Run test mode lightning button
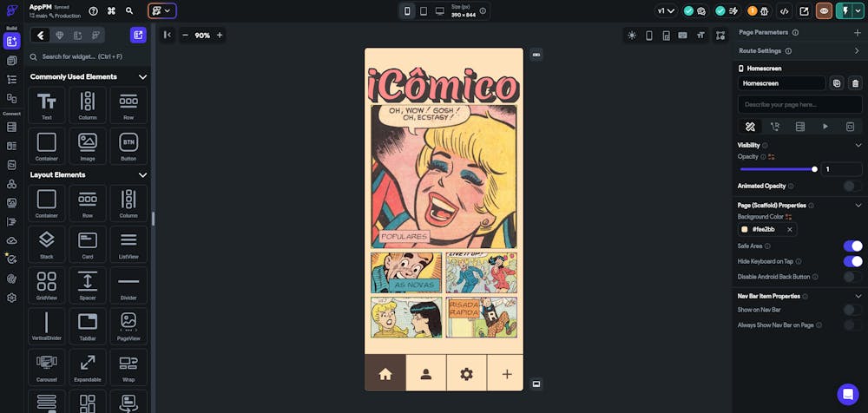Screen dimensions: 868x413 pyautogui.click(x=845, y=10)
